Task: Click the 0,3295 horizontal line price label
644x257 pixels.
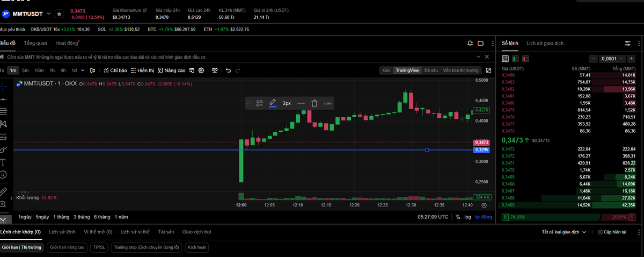Action: pyautogui.click(x=480, y=150)
